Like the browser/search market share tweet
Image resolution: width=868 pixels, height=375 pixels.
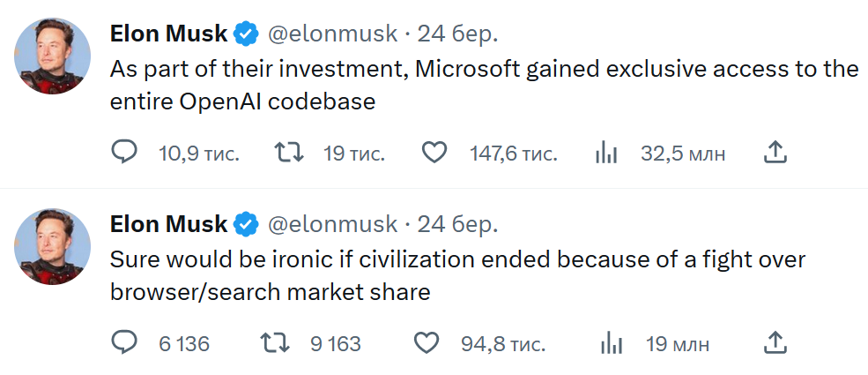click(427, 342)
